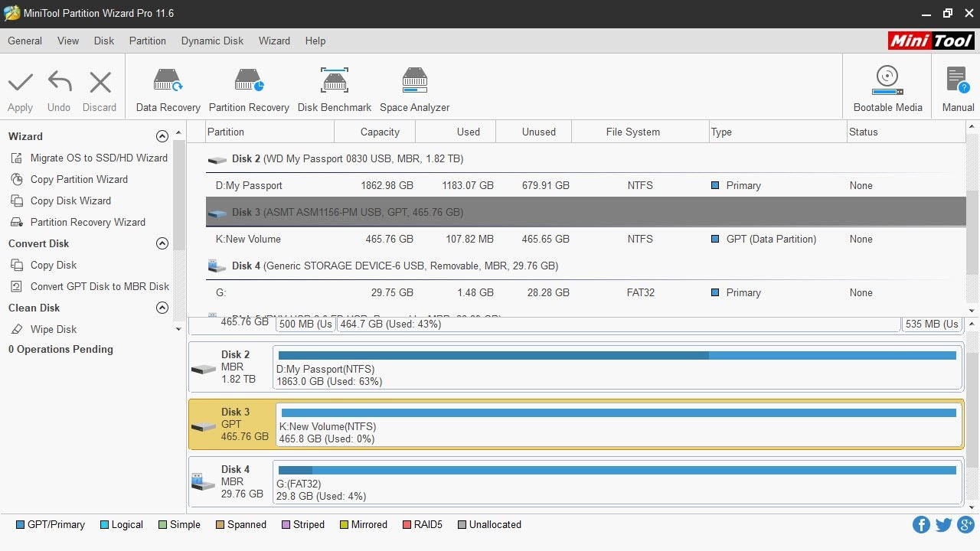Image resolution: width=980 pixels, height=551 pixels.
Task: Select Wipe Disk link
Action: tap(54, 329)
